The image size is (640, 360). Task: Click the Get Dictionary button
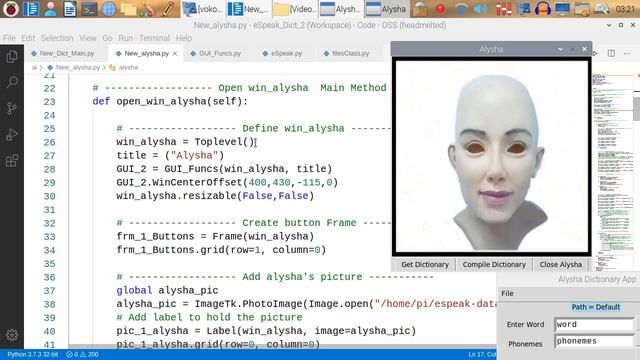tap(424, 264)
